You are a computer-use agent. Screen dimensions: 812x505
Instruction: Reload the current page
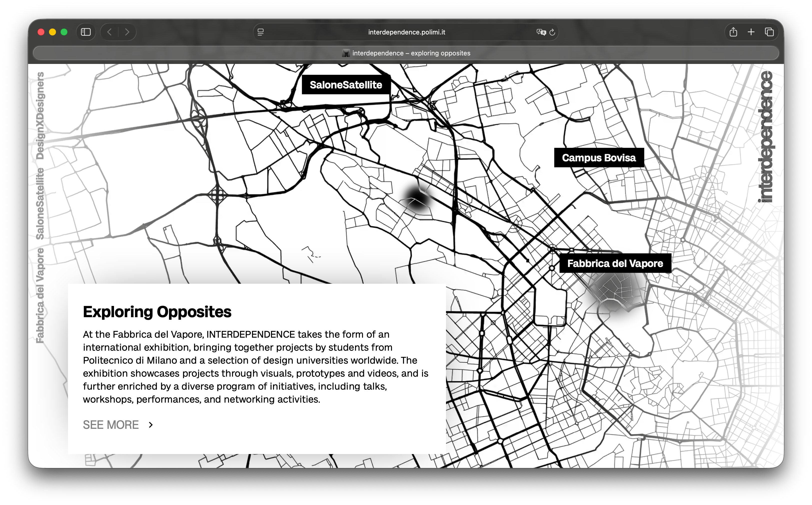pyautogui.click(x=552, y=32)
